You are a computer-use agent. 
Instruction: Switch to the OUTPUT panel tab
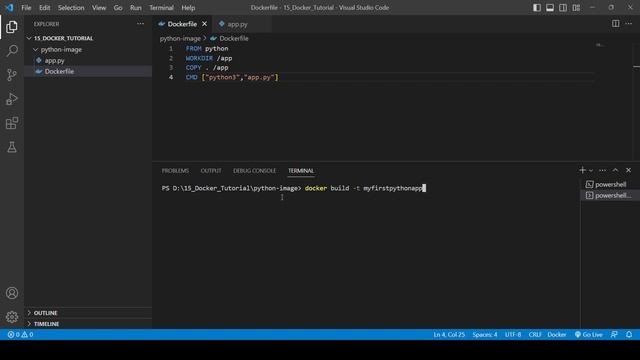click(211, 171)
